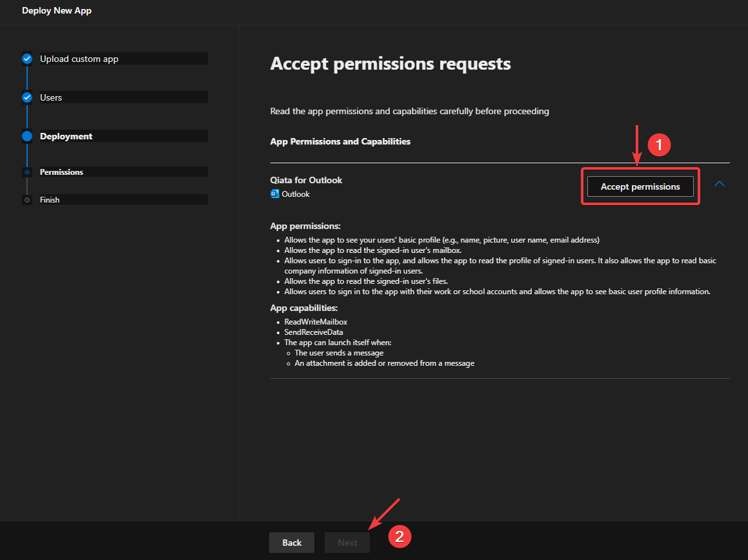Image resolution: width=748 pixels, height=560 pixels.
Task: Select the Deployment step in the sidebar
Action: click(x=66, y=136)
